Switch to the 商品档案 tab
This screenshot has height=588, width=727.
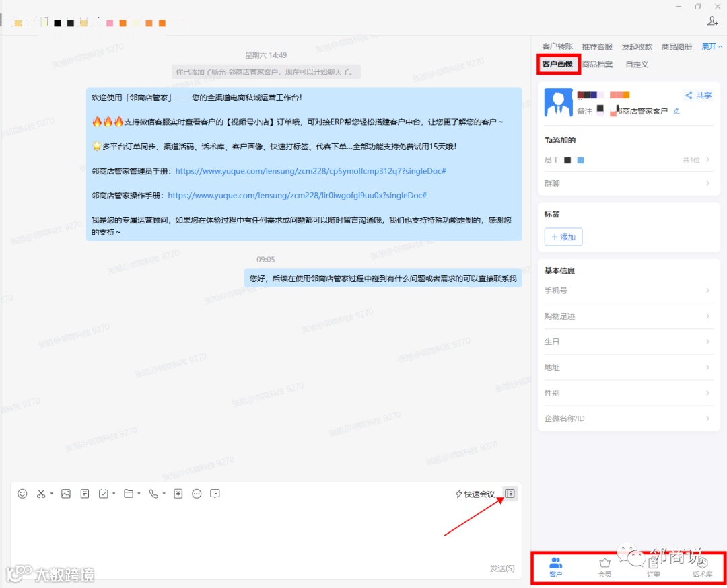597,64
